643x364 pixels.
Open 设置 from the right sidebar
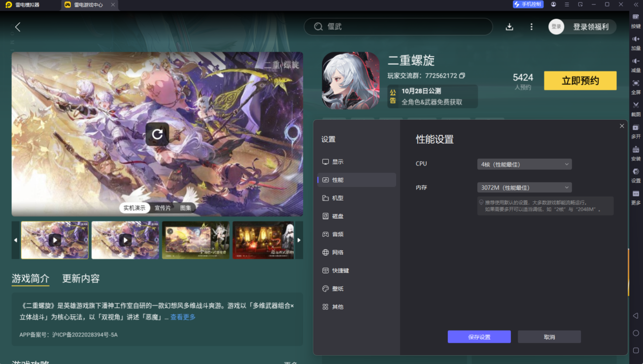(x=636, y=175)
